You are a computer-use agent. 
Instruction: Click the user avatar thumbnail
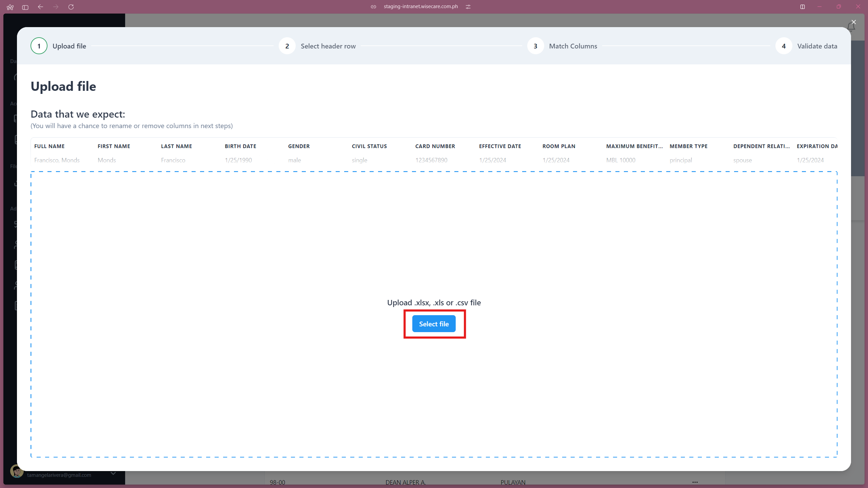(x=16, y=471)
